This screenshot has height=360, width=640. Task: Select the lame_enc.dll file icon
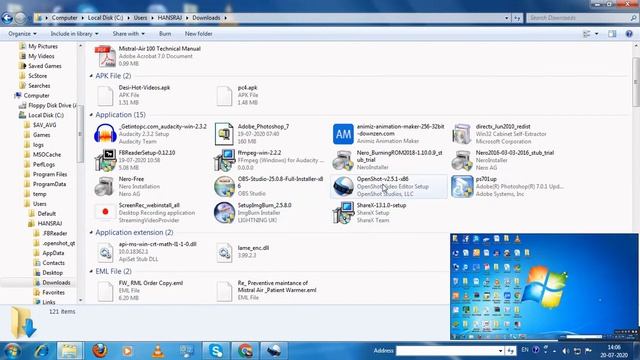(224, 252)
